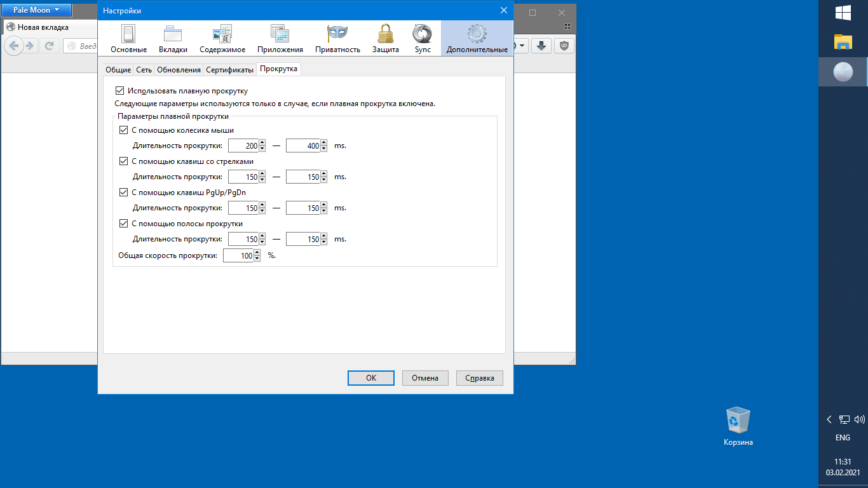
Task: Decrease mouse wheel maximum duration 400
Action: 323,149
